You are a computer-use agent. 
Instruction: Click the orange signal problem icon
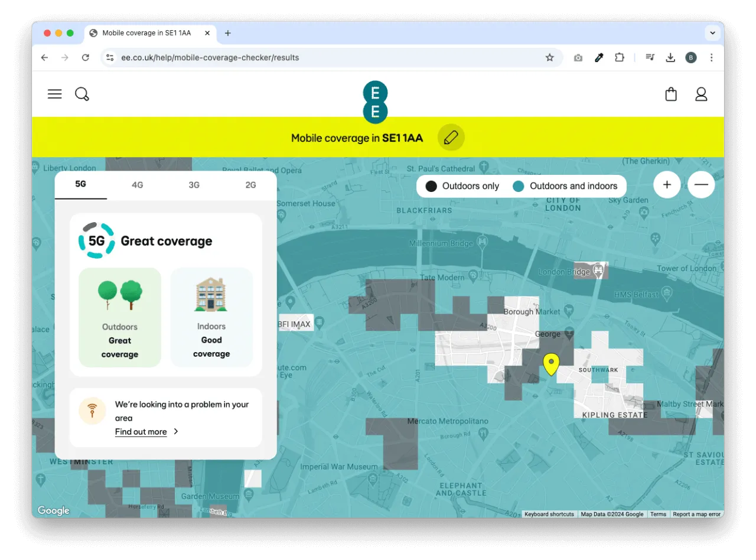click(x=93, y=411)
